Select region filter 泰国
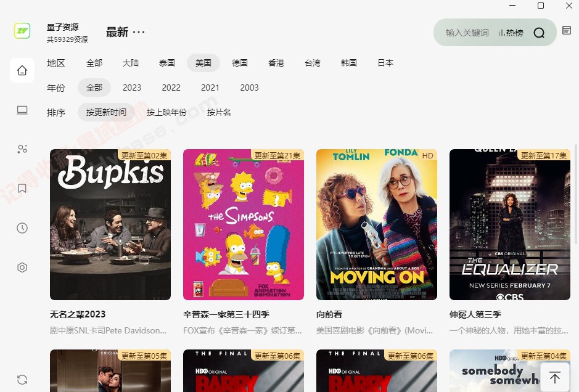The height and width of the screenshot is (392, 579). click(x=167, y=63)
